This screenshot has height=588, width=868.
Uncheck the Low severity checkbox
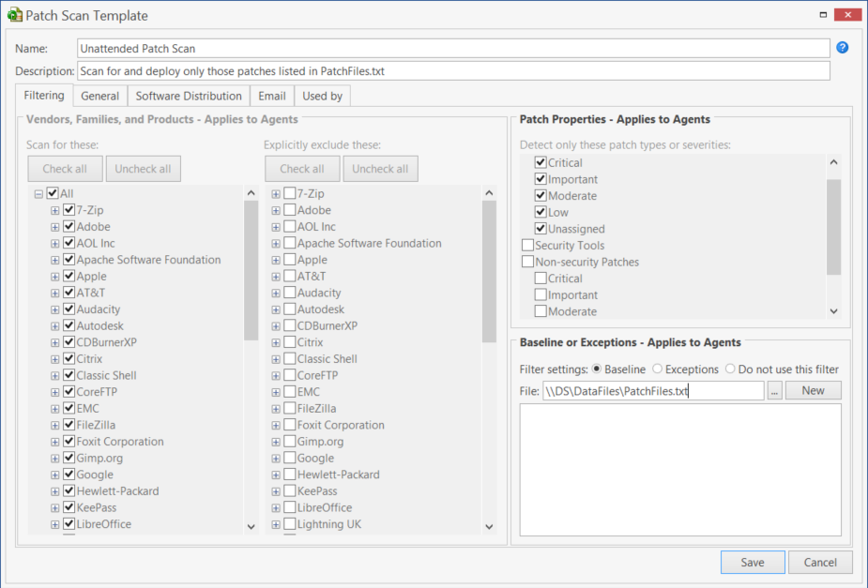click(x=541, y=212)
